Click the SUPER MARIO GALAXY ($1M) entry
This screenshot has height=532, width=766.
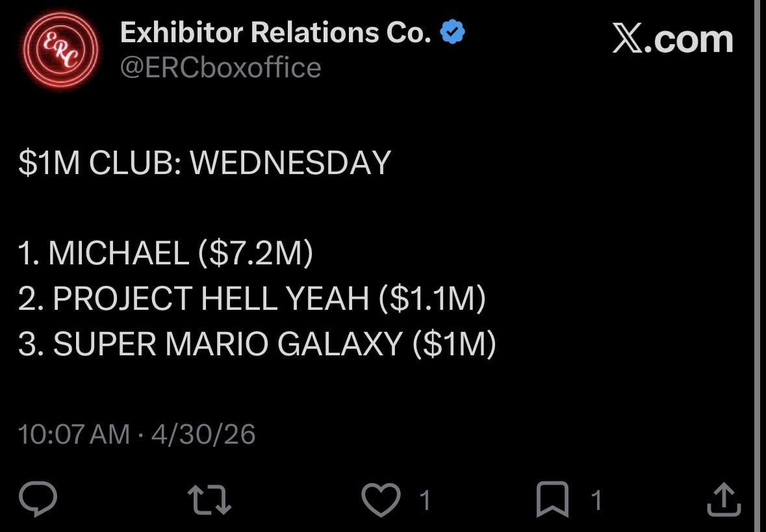click(257, 344)
